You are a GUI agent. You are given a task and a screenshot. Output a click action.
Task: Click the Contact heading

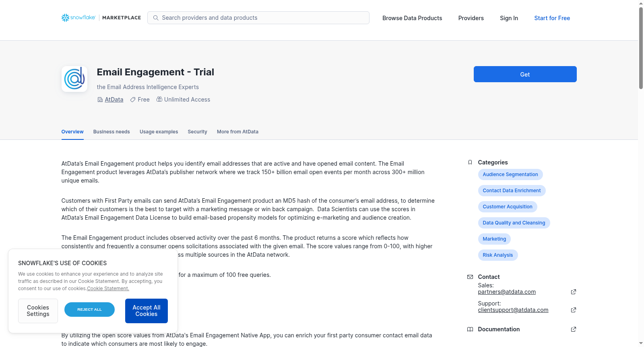489,277
